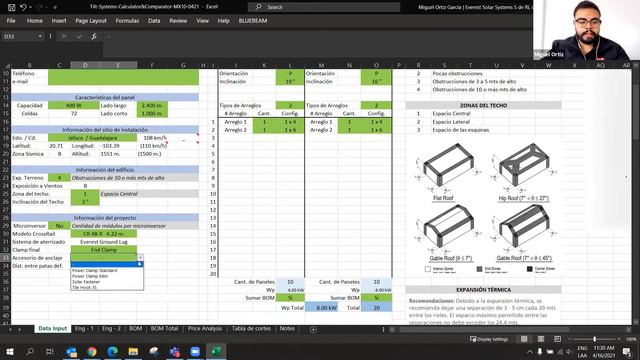Click the Redo icon in the title bar
Image resolution: width=640 pixels, height=360 pixels.
40,7
